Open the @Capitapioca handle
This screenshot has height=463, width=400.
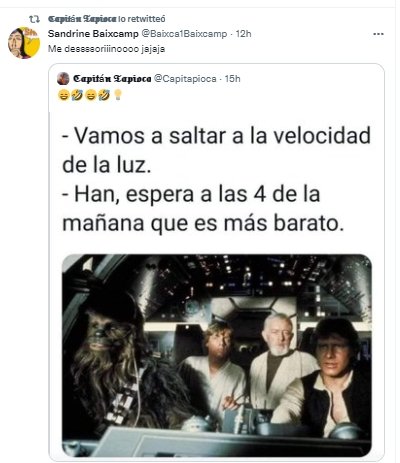(x=185, y=79)
